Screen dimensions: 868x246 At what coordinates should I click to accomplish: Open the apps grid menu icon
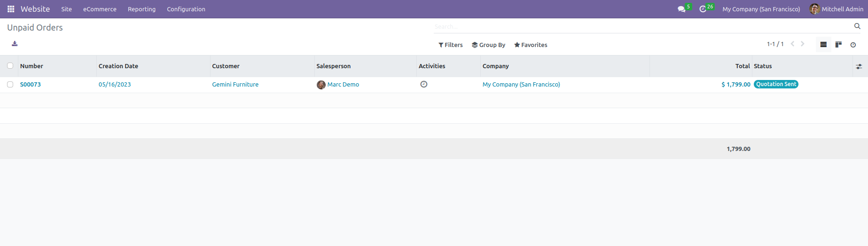tap(11, 9)
